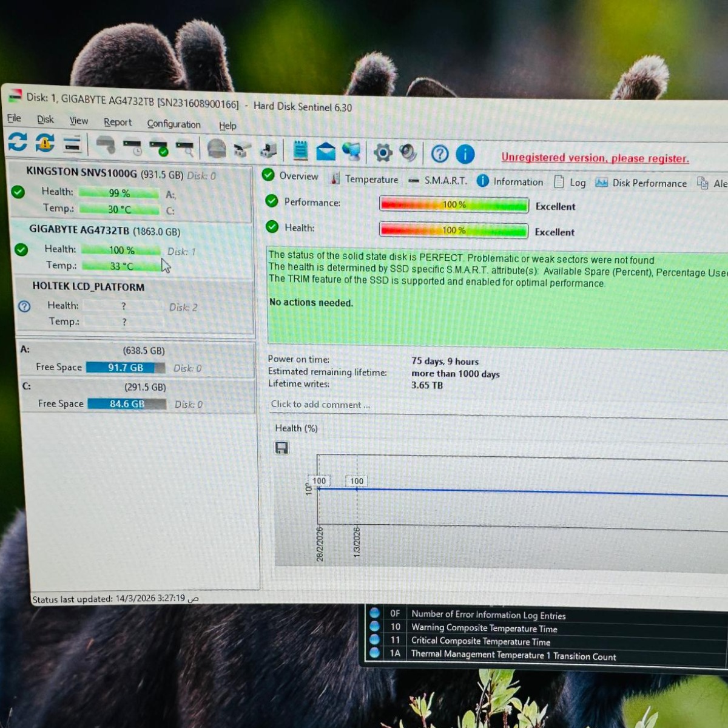Switch to the S.M.A.R.T. tab
The width and height of the screenshot is (728, 728).
445,180
